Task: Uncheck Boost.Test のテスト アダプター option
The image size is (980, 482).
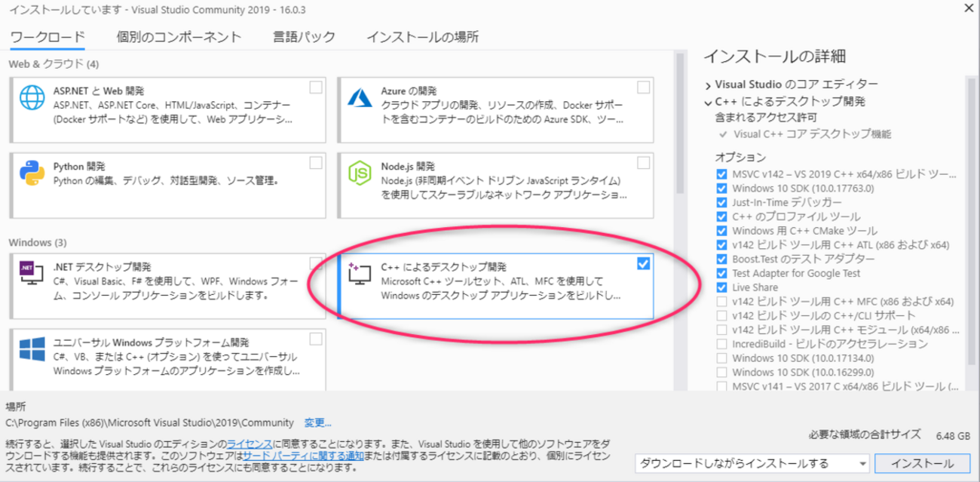Action: (722, 259)
